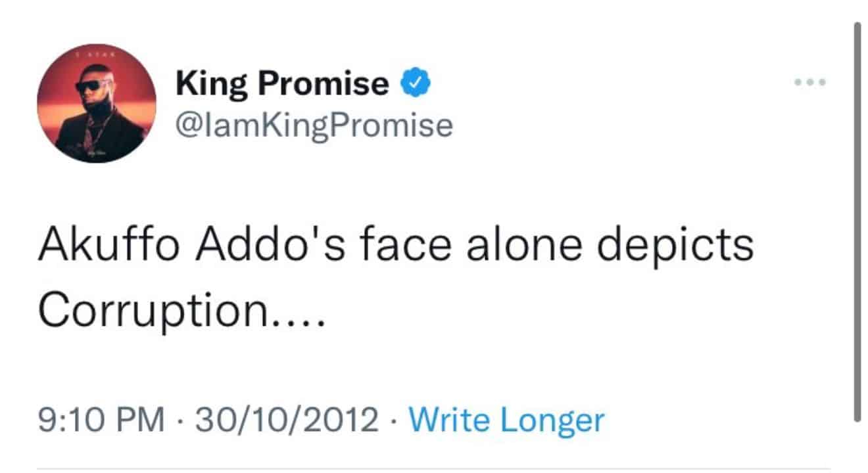The width and height of the screenshot is (868, 473).
Task: Click the divider line below the timestamp
Action: (x=433, y=469)
